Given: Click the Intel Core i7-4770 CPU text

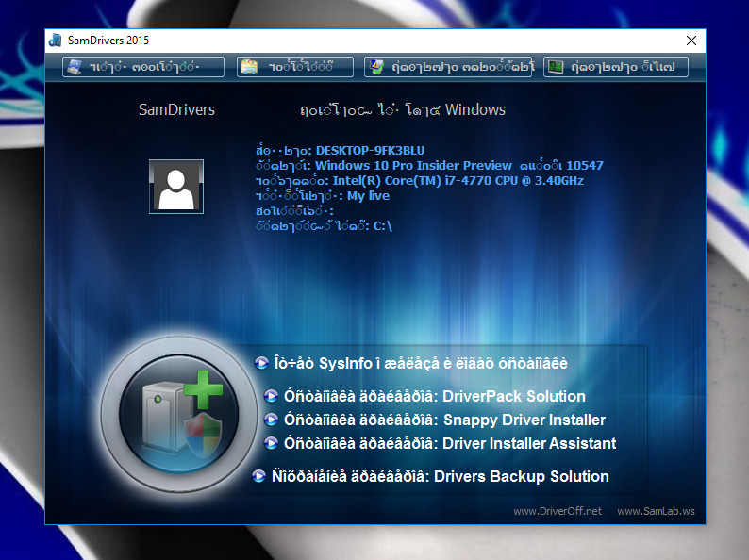Looking at the screenshot, I should pos(458,180).
